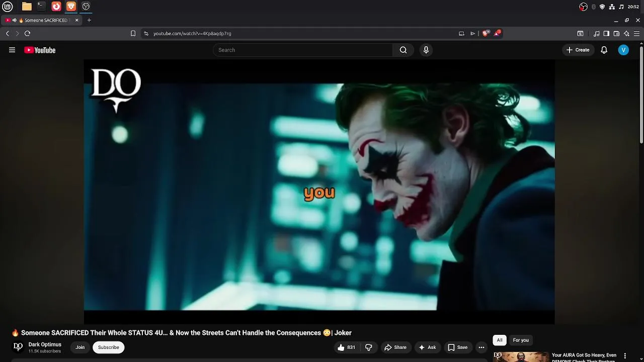Open the Brave playlist music toolbar icon
The image size is (644, 362).
pyautogui.click(x=597, y=33)
